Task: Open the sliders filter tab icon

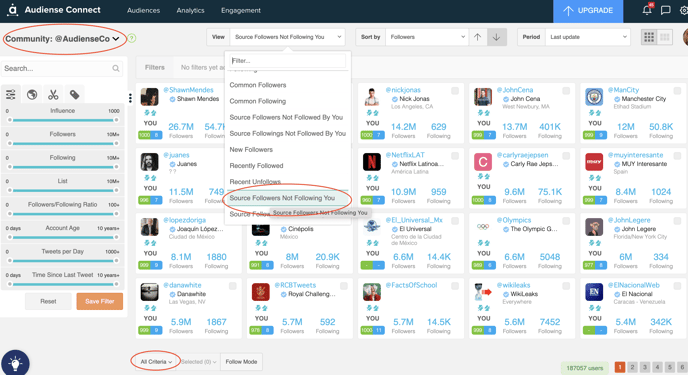Action: (x=11, y=94)
